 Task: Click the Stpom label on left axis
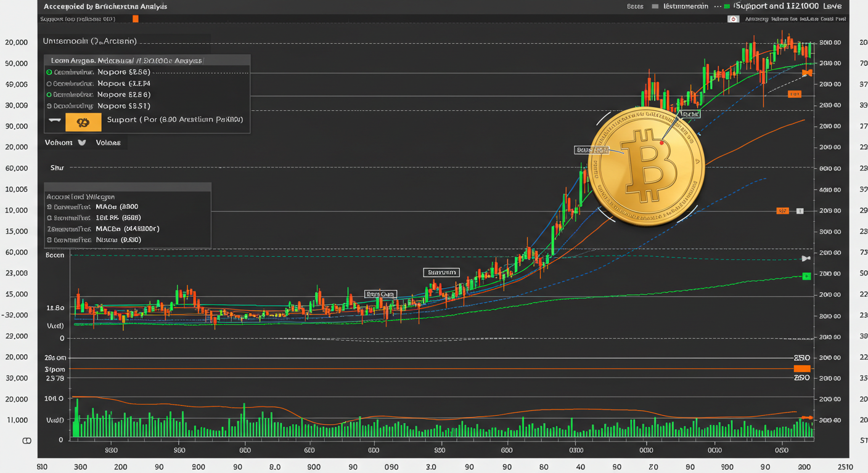coord(55,369)
